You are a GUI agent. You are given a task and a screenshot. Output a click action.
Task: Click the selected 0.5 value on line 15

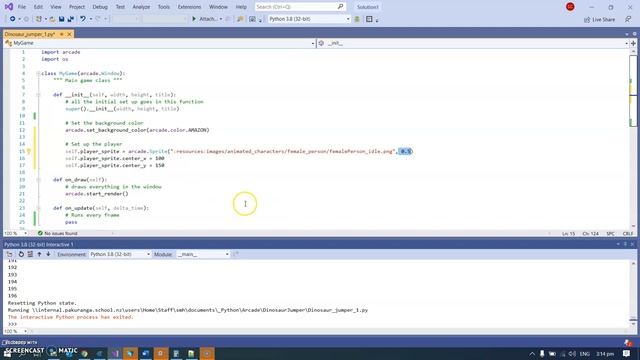pyautogui.click(x=405, y=151)
